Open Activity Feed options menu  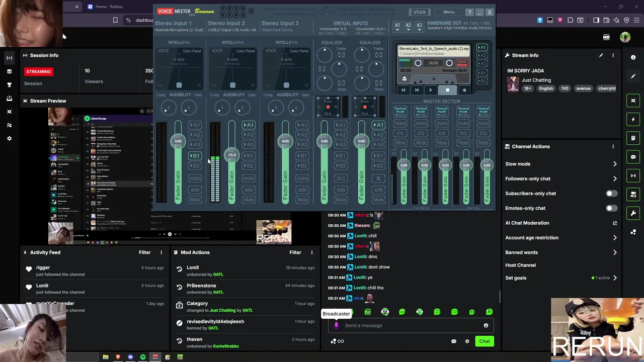click(161, 252)
